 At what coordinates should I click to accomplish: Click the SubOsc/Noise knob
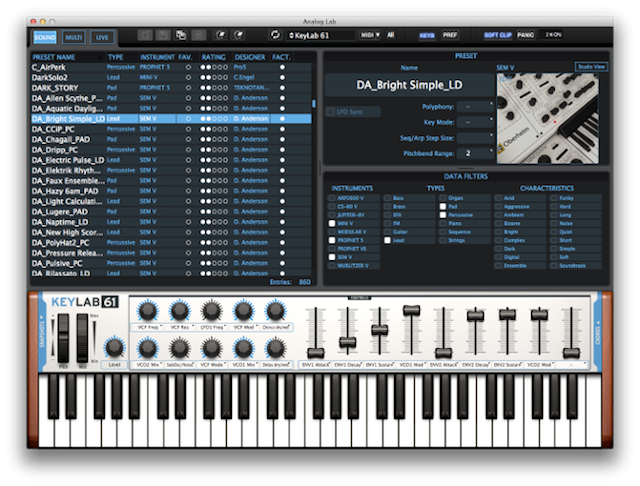(x=180, y=348)
